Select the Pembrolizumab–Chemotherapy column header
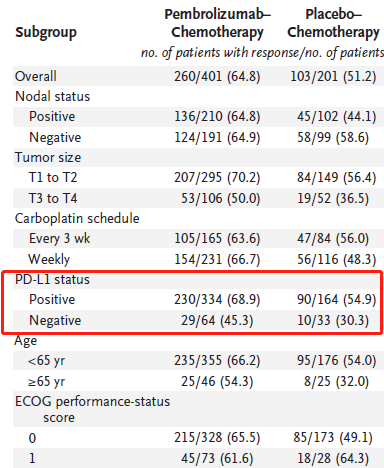384x468 pixels. click(217, 23)
